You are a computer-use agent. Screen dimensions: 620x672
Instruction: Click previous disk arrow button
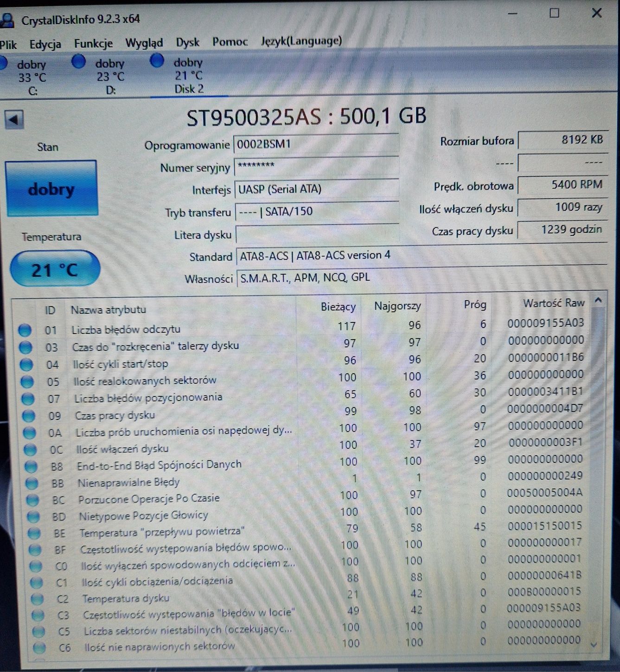(x=14, y=120)
